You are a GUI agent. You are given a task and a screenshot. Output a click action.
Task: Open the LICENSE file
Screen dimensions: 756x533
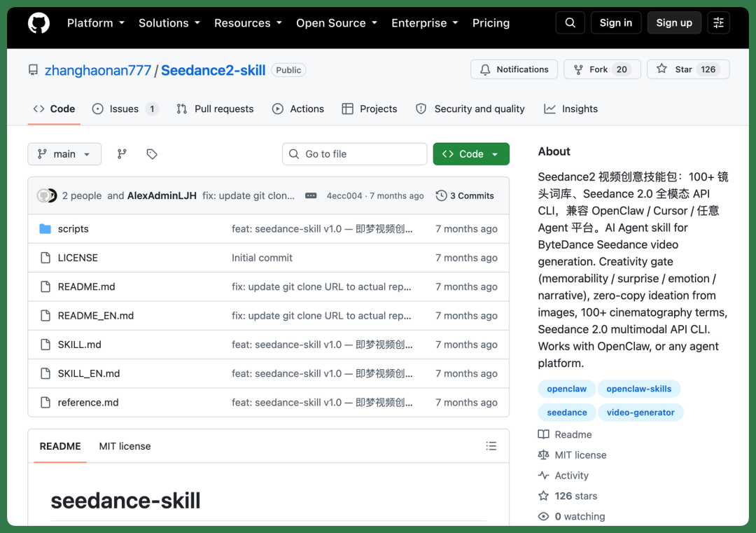click(78, 258)
